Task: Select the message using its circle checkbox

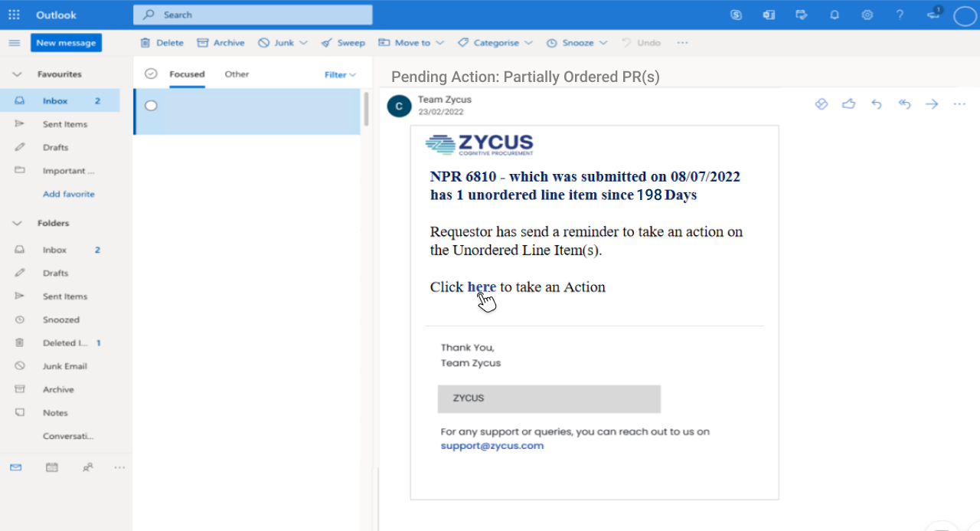Action: (151, 106)
